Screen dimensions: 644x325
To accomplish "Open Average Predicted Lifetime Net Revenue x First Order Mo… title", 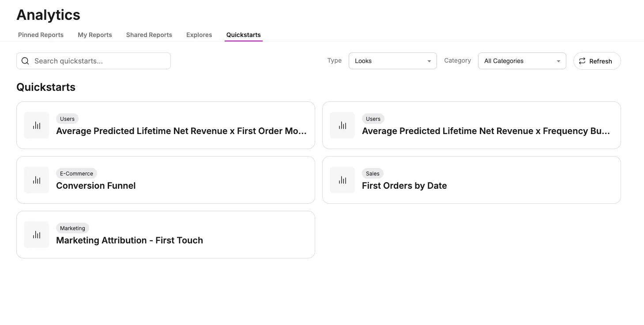I will (181, 131).
